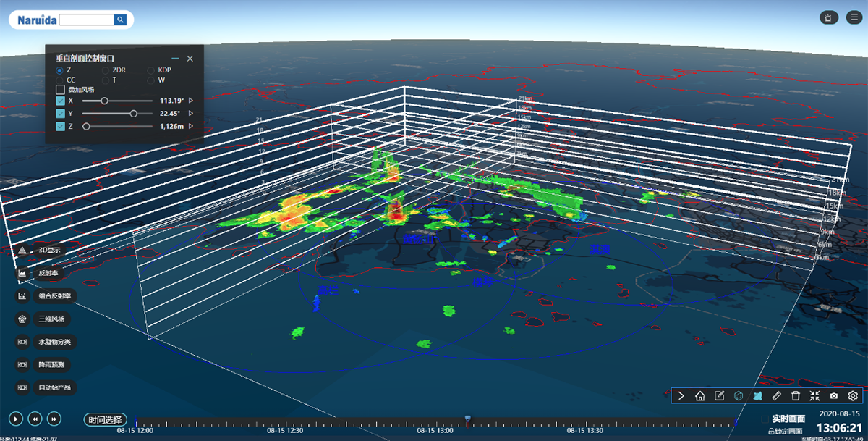Collapse the bottom toolbar with the chevron arrow

pyautogui.click(x=681, y=396)
